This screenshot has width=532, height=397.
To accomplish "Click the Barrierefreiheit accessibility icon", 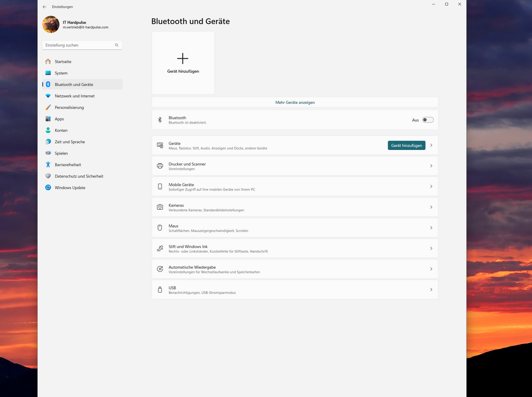I will pyautogui.click(x=48, y=165).
